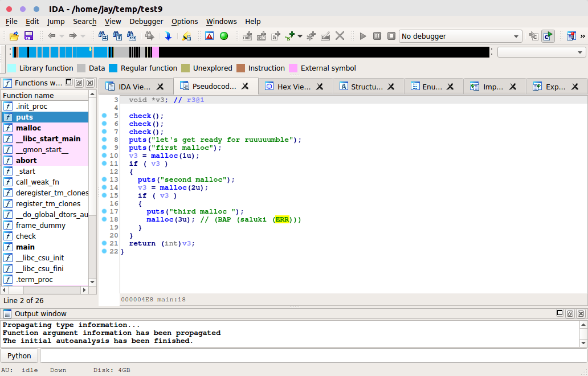Image resolution: width=588 pixels, height=376 pixels.
Task: Click the binoculars text search icon
Action: 117,36
